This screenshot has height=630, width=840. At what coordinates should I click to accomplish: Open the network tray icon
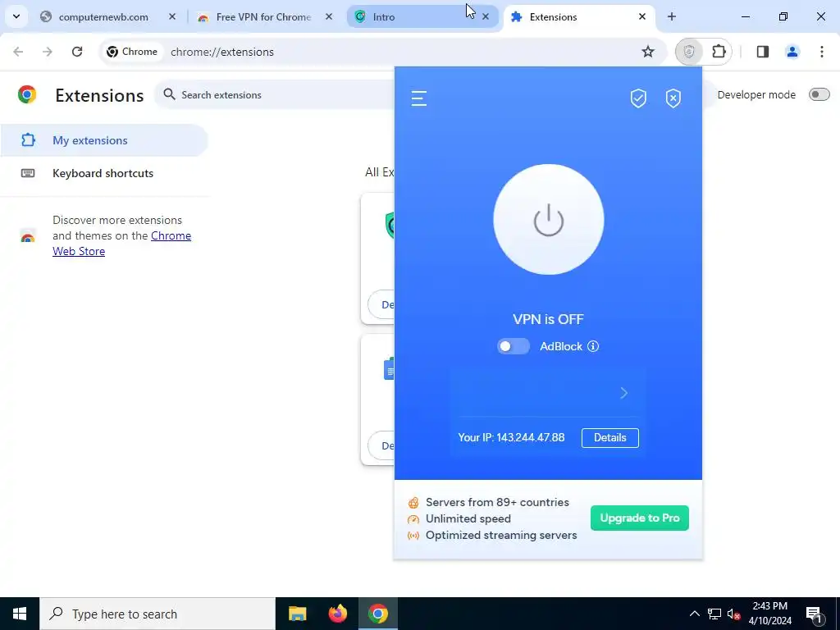714,614
